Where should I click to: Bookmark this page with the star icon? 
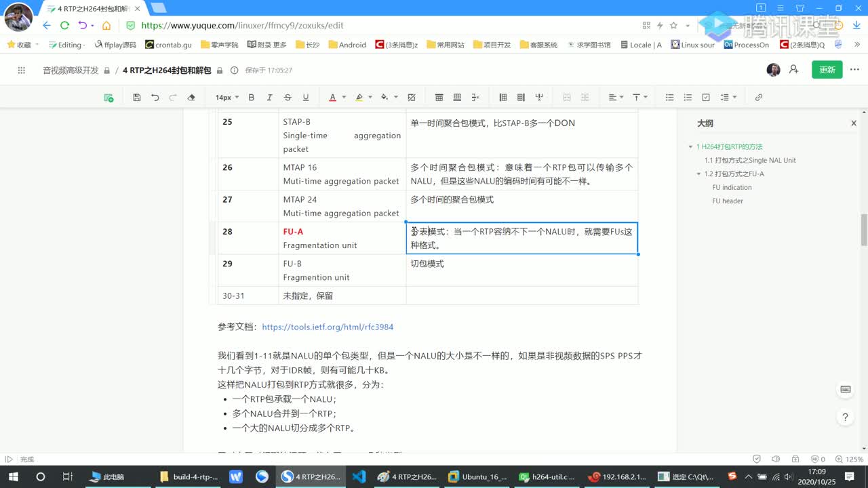673,25
